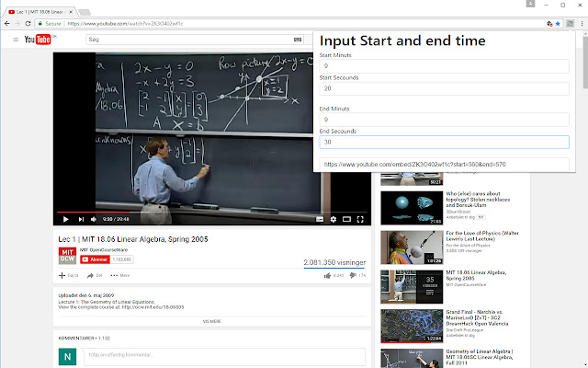Viewport: 588px width, 368px height.
Task: Toggle subtitles in the video player
Action: coord(320,219)
